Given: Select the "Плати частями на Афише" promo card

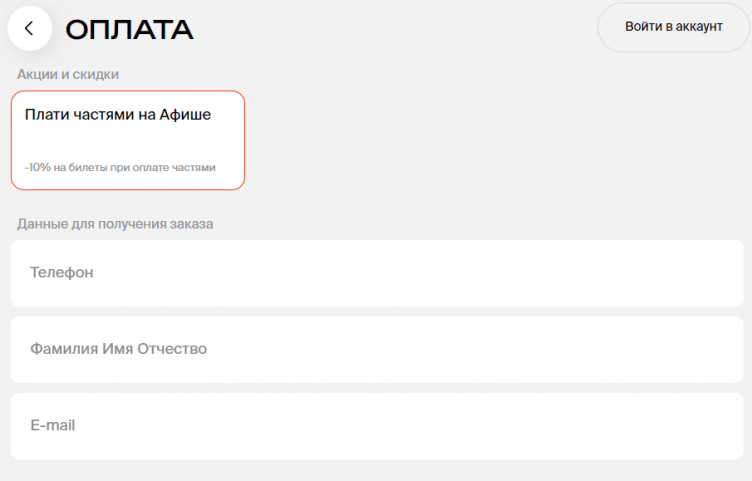Looking at the screenshot, I should [x=128, y=140].
